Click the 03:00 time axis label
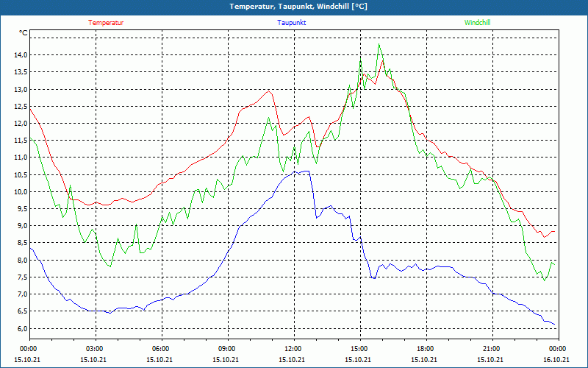The image size is (588, 368). [95, 349]
